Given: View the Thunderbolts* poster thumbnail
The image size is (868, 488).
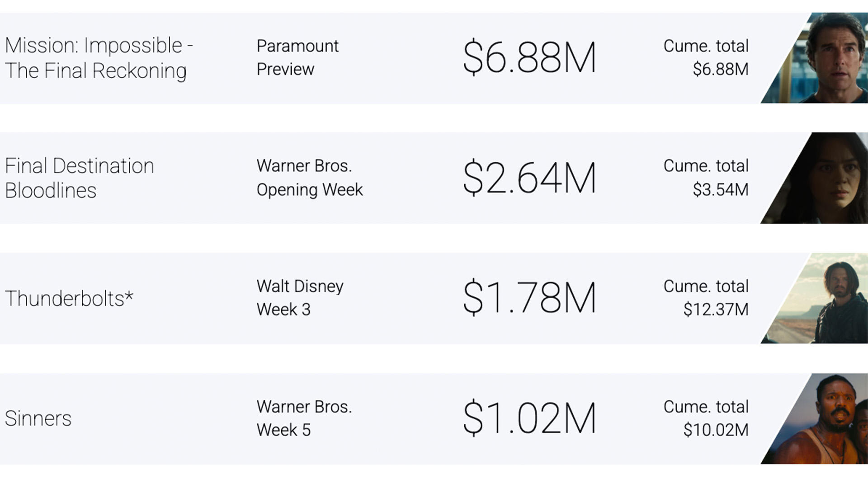Looking at the screenshot, I should click(814, 298).
